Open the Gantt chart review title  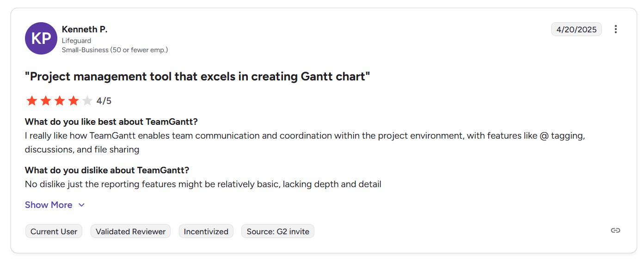pyautogui.click(x=197, y=77)
